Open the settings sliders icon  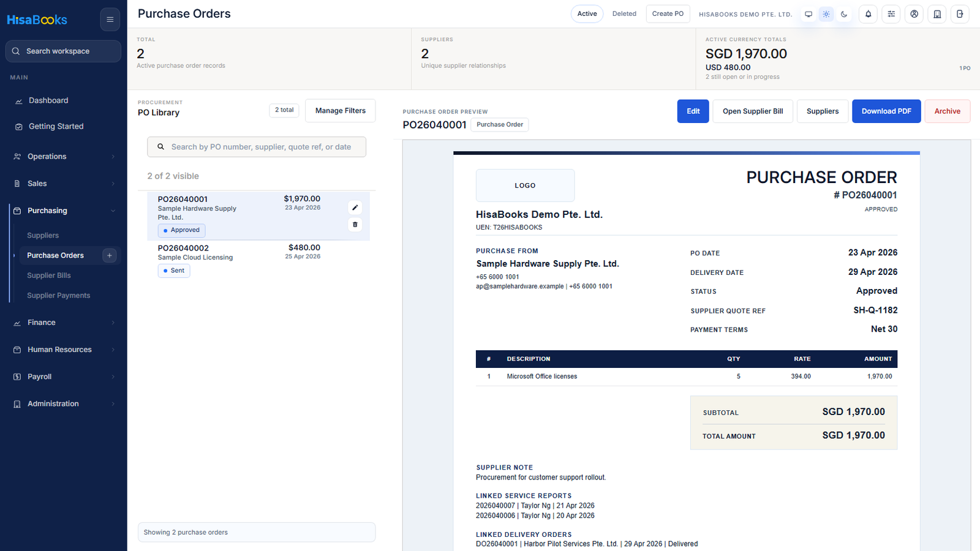pyautogui.click(x=891, y=14)
